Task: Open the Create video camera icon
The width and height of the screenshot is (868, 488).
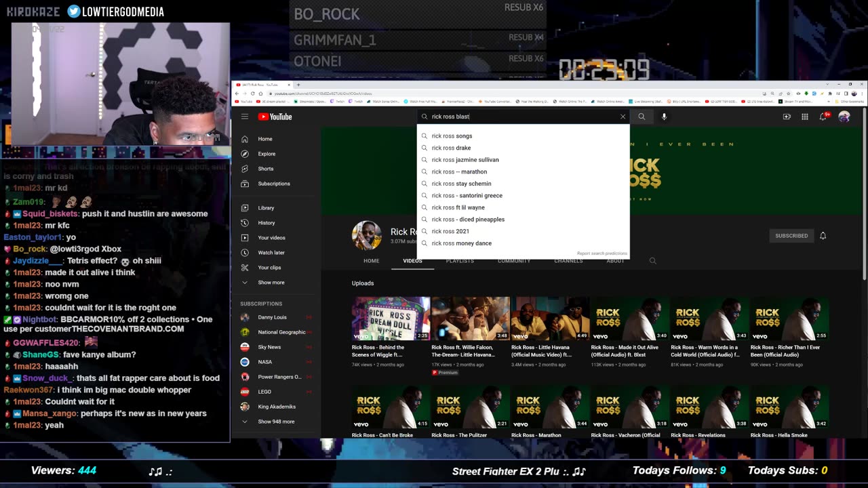Action: tap(787, 117)
